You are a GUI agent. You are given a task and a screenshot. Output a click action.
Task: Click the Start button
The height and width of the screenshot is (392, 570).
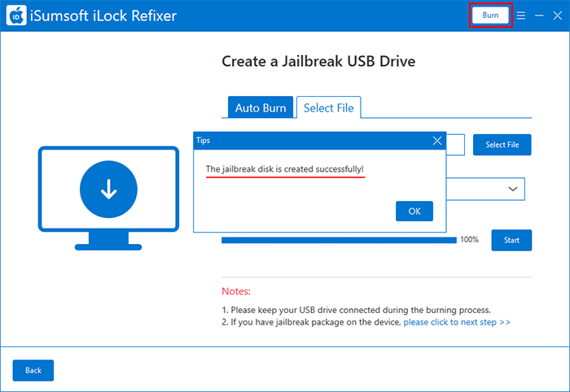[511, 240]
